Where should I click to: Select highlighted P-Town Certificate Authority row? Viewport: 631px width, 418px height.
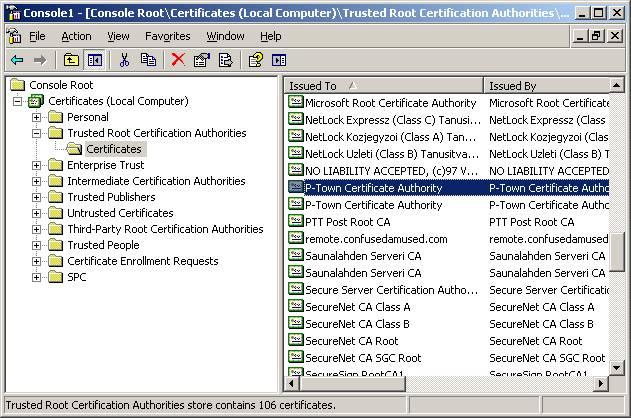[x=447, y=188]
